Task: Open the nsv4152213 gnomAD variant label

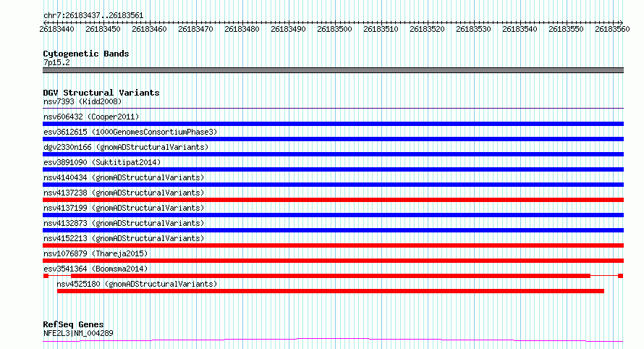Action: tap(124, 238)
